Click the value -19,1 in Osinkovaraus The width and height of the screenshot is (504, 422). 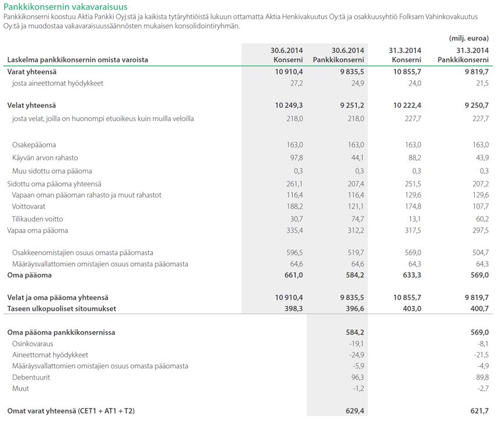[x=356, y=344]
